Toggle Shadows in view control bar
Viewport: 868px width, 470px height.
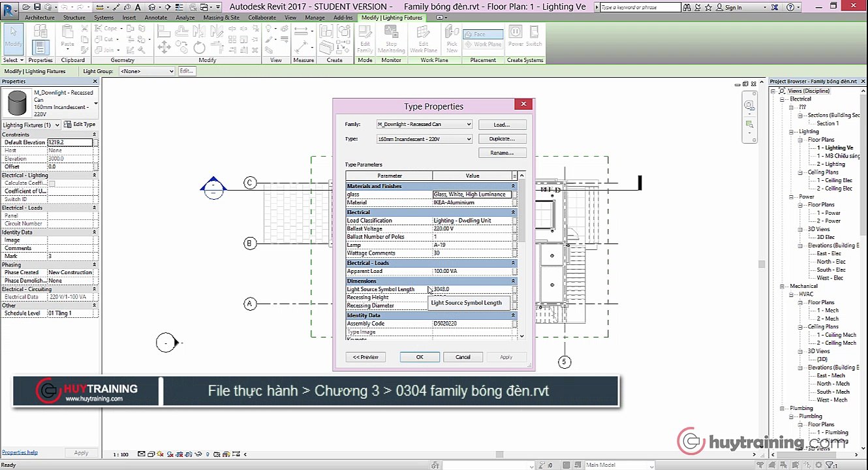point(169,454)
